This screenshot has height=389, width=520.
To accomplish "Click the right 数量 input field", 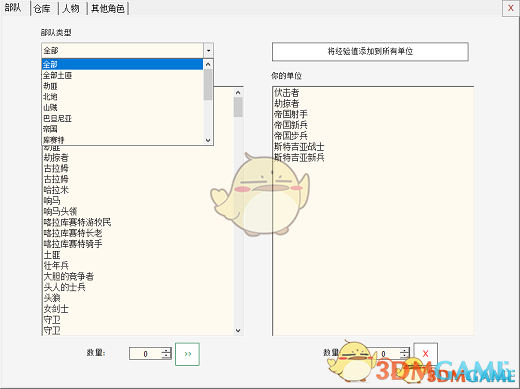I will (383, 354).
